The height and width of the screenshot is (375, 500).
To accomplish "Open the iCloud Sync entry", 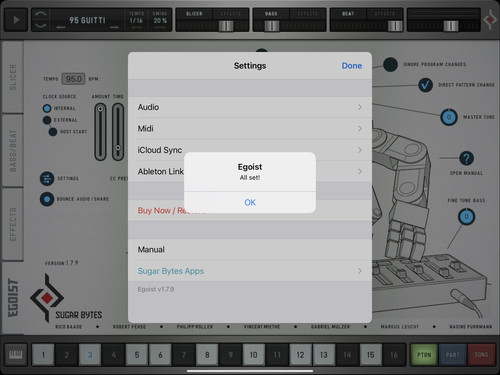I will [x=250, y=150].
